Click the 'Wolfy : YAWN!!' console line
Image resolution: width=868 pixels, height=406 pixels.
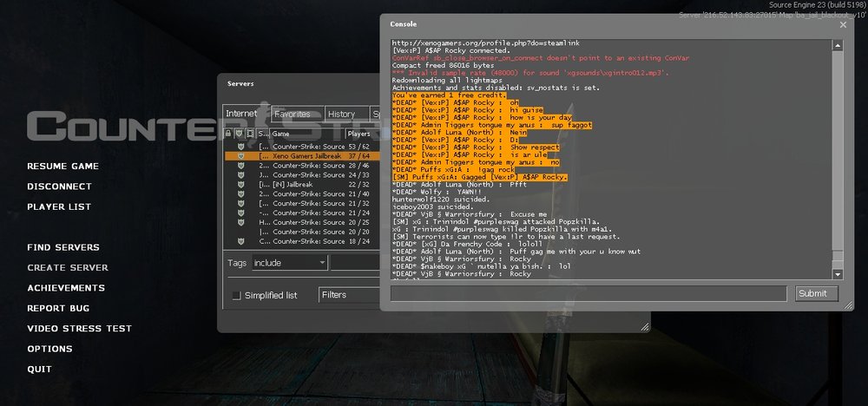coord(437,192)
